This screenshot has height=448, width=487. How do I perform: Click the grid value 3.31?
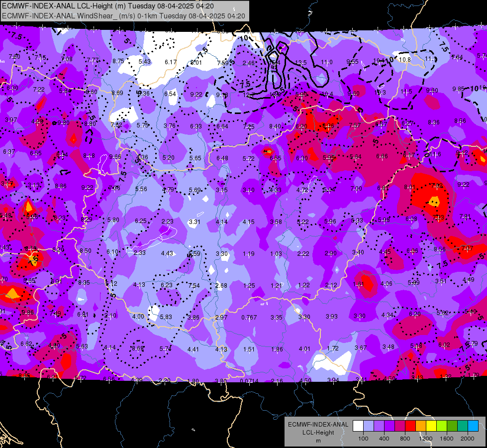[x=195, y=222]
